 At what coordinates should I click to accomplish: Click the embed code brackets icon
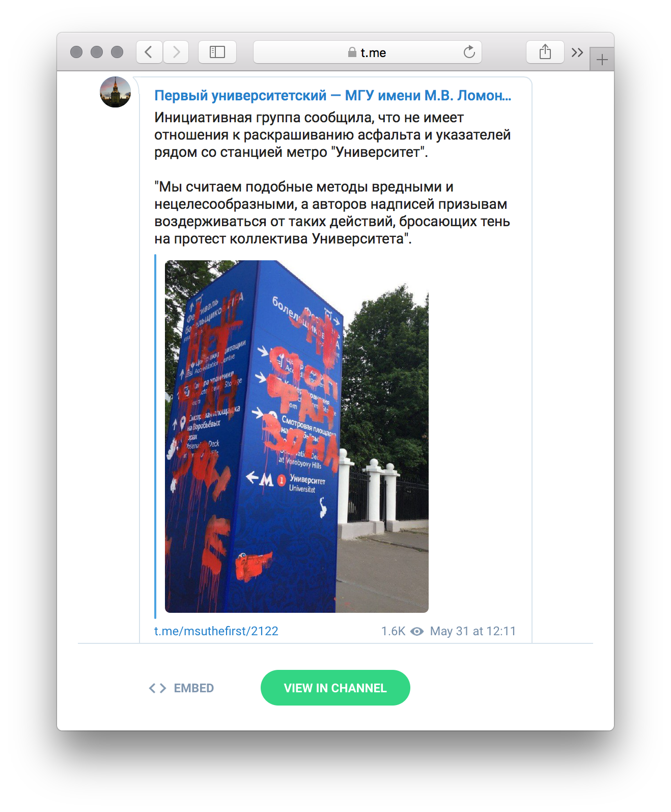coord(157,688)
